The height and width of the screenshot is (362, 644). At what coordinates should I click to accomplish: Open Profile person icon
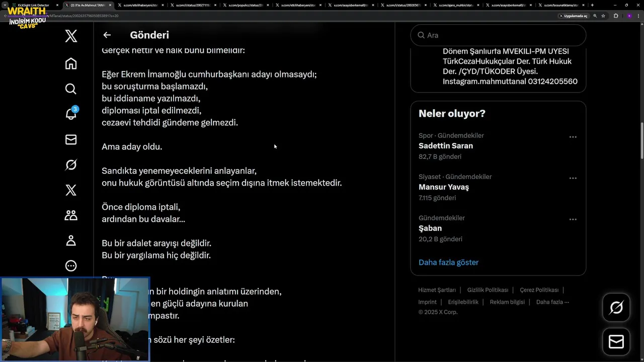pyautogui.click(x=71, y=241)
